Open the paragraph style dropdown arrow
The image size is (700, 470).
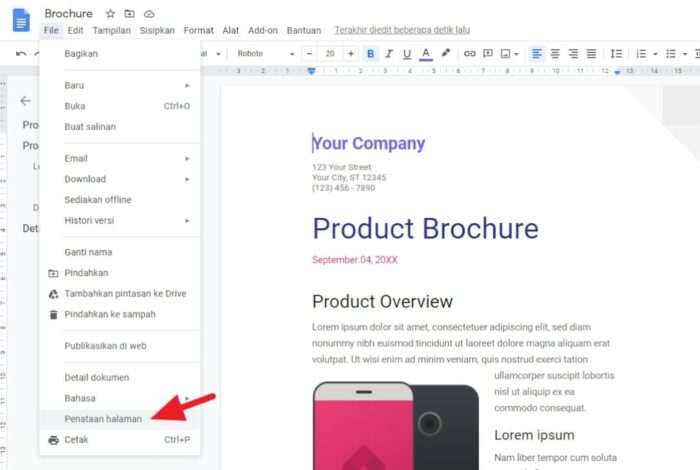click(218, 54)
